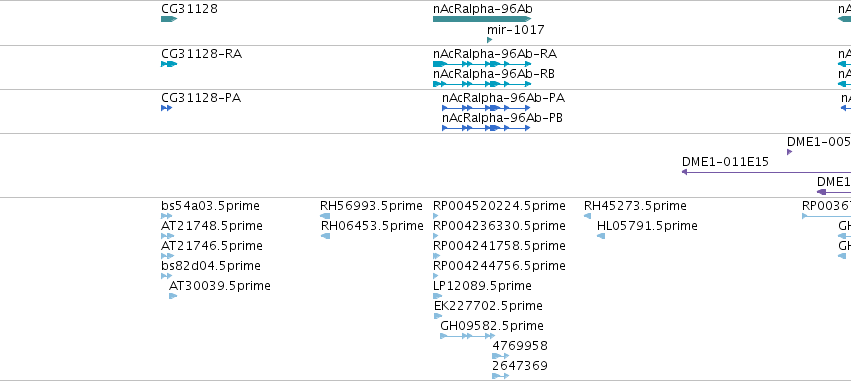Select the nAcRalpha-96Ab-RB transcript glyph
This screenshot has width=851, height=381.
482,84
